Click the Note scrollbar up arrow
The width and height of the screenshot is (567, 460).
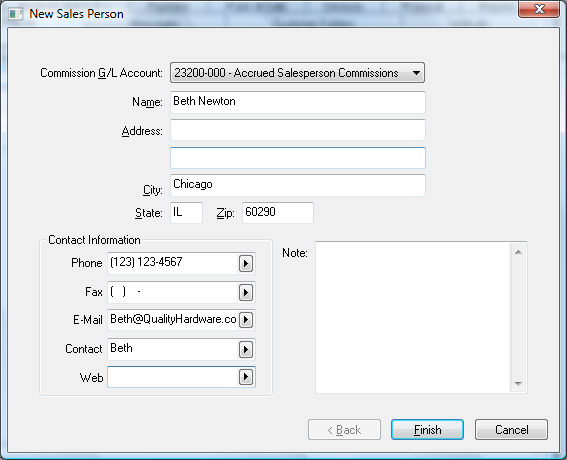tap(518, 252)
